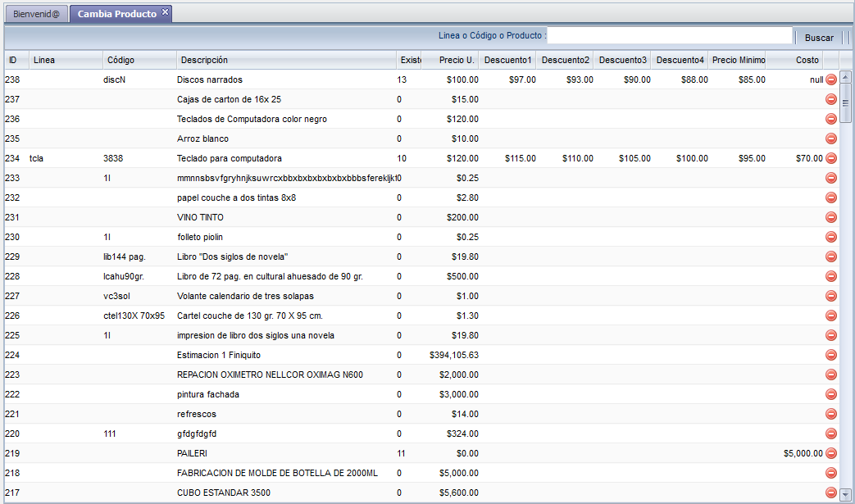
Task: Remove row 220 gfdgfdgfd
Action: tap(830, 434)
